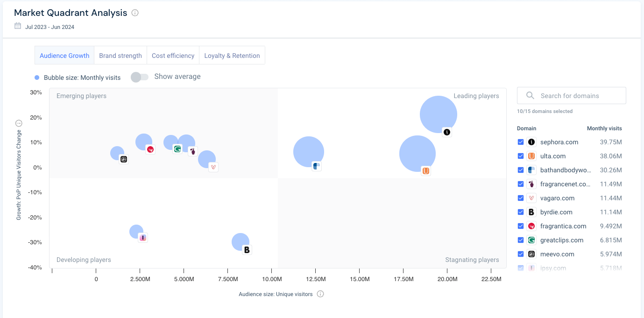This screenshot has height=318, width=644.
Task: Open the Cost efficiency view
Action: [x=173, y=55]
